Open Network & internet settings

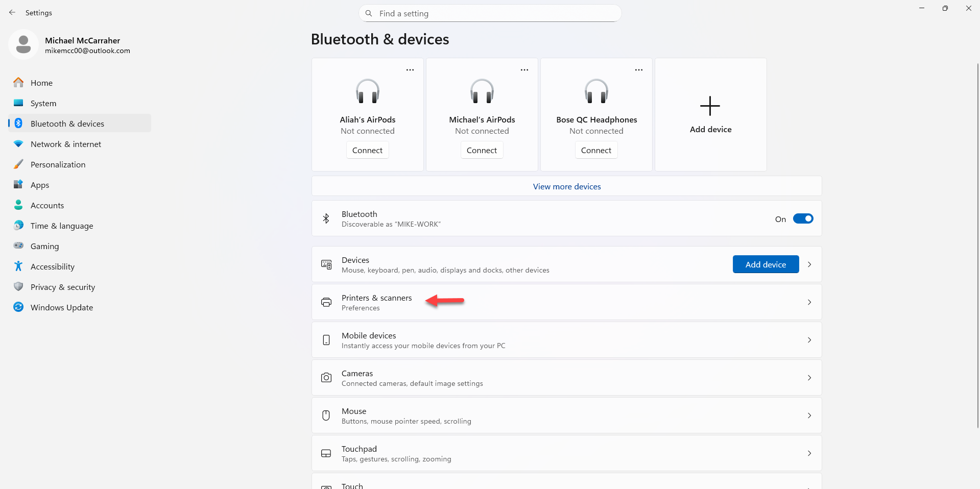click(x=66, y=144)
